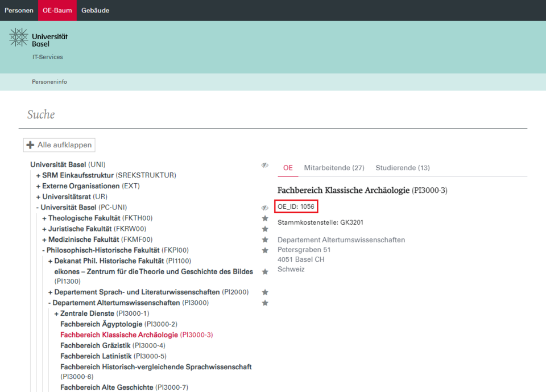The image size is (546, 392).
Task: Click 4051 Basel CH text
Action: [x=301, y=259]
